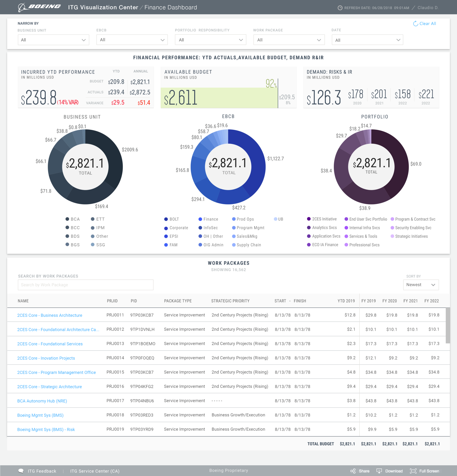Viewport: 457px width, 476px height.
Task: Click the Finance legend color dot
Action: tap(200, 219)
